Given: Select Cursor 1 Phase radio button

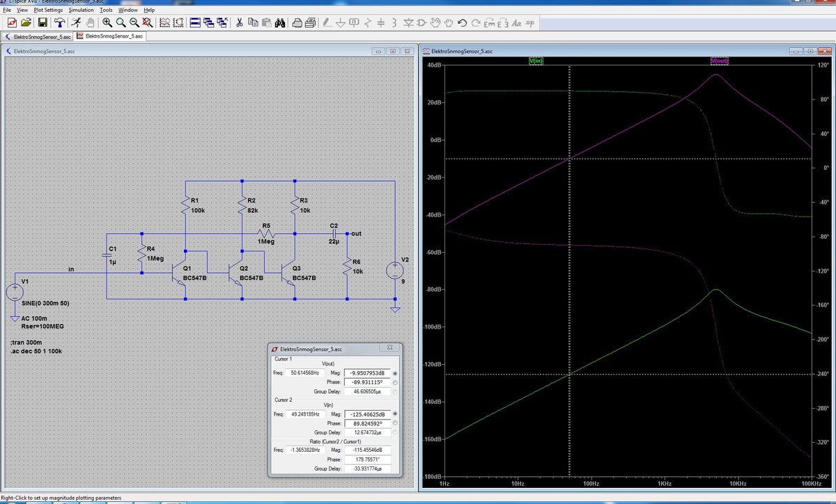Looking at the screenshot, I should tap(396, 382).
